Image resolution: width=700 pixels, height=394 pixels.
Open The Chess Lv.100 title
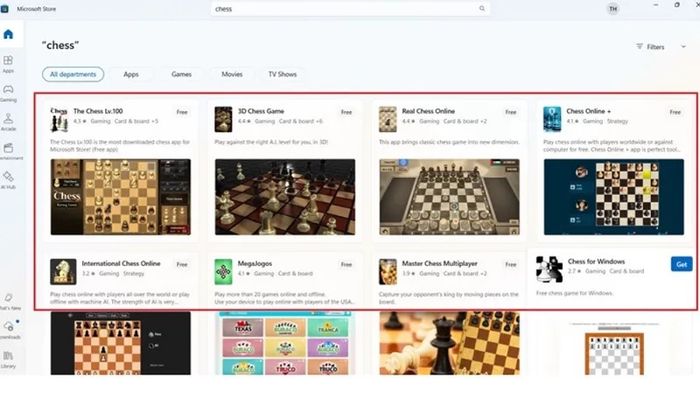pos(98,111)
